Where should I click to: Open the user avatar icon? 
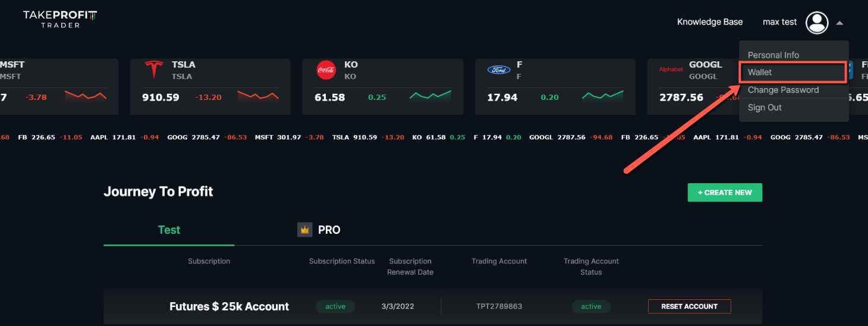(817, 23)
